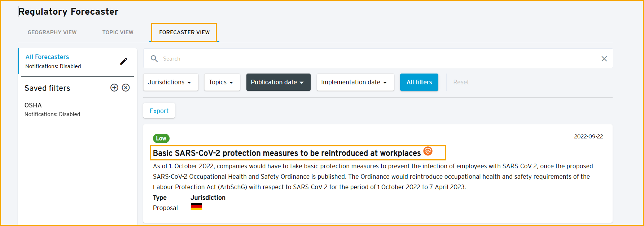Expand the Publication date dropdown
The image size is (644, 226).
pos(279,82)
